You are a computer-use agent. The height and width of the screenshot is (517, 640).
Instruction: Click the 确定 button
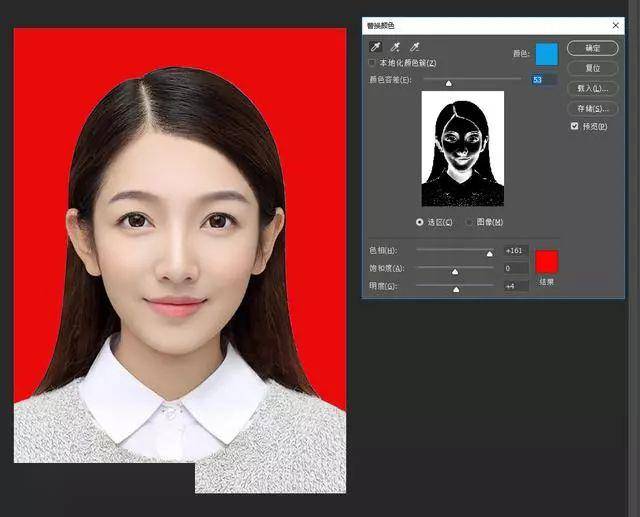pyautogui.click(x=593, y=48)
